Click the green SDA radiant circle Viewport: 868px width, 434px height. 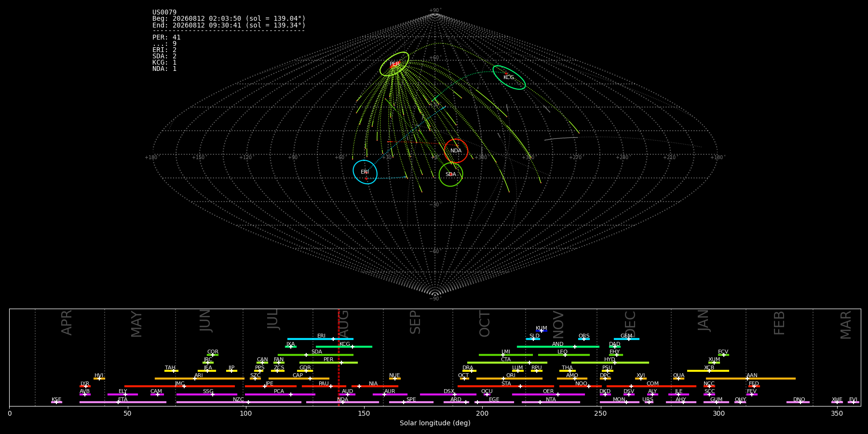pos(451,174)
